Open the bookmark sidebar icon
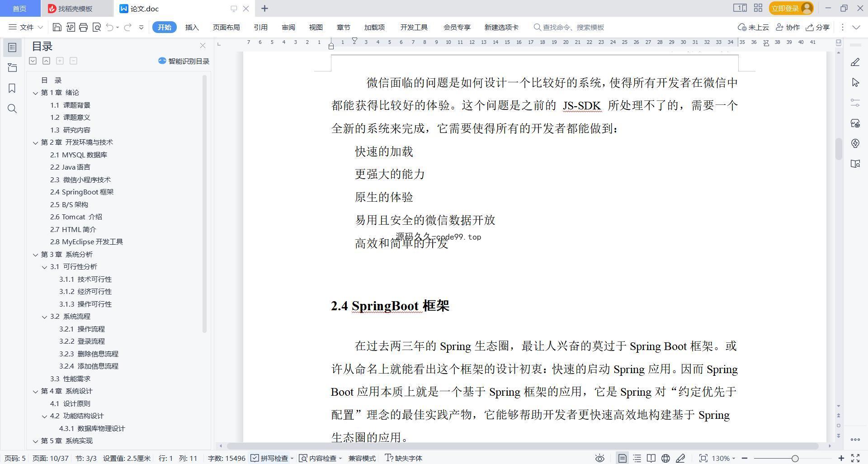 pos(12,88)
